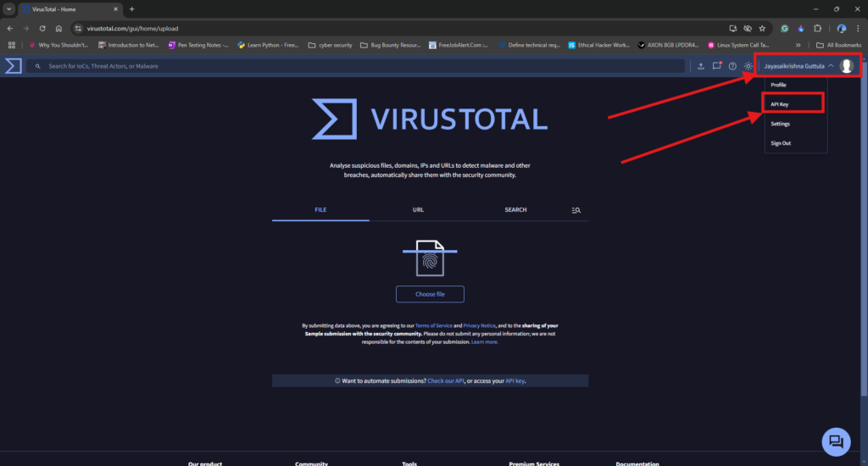Click the Learn more link

coord(484,342)
